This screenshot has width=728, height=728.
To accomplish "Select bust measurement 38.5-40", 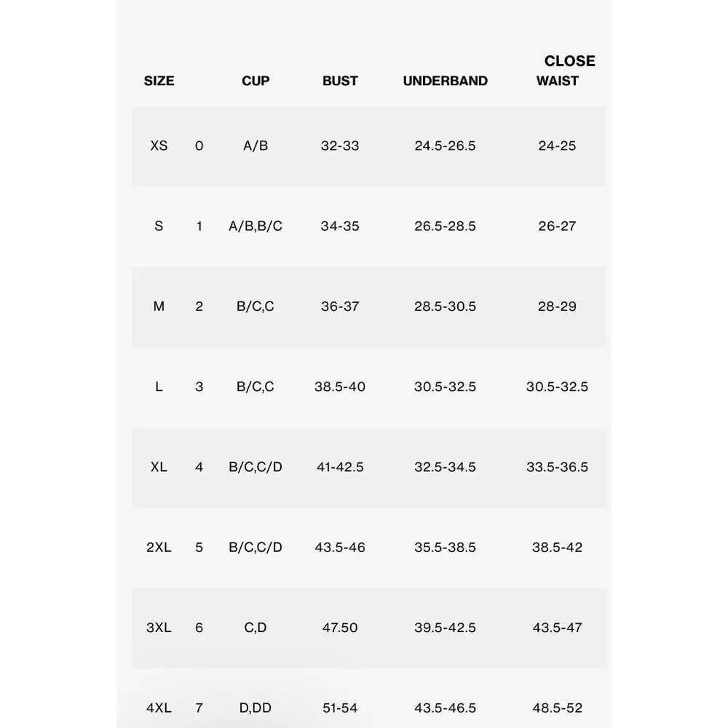I will (x=340, y=387).
